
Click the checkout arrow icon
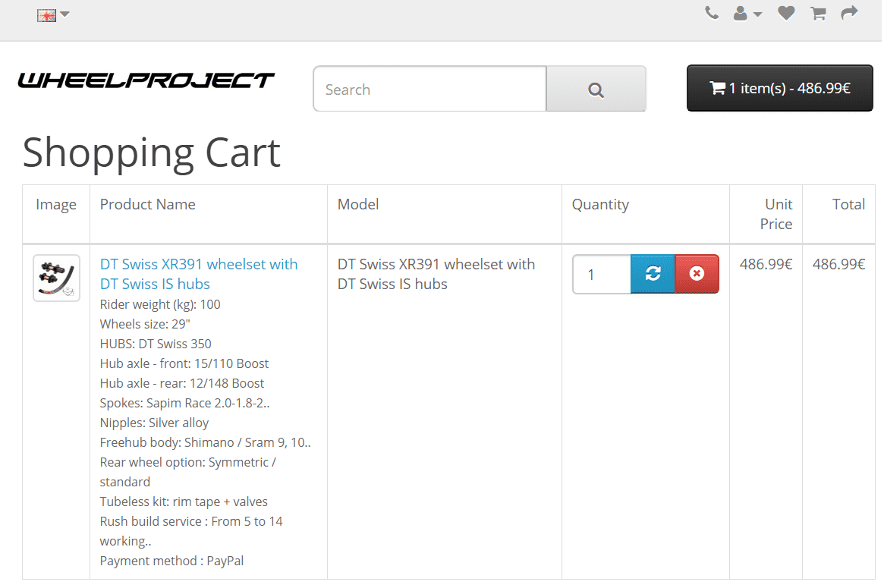pos(849,13)
